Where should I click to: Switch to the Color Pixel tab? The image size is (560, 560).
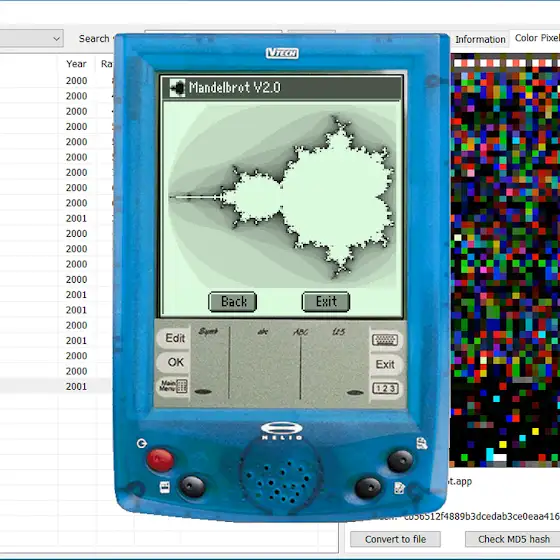(536, 38)
